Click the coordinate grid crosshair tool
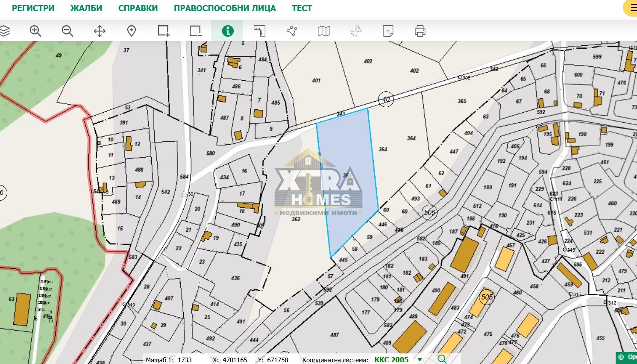The width and height of the screenshot is (637, 364). pos(356,31)
